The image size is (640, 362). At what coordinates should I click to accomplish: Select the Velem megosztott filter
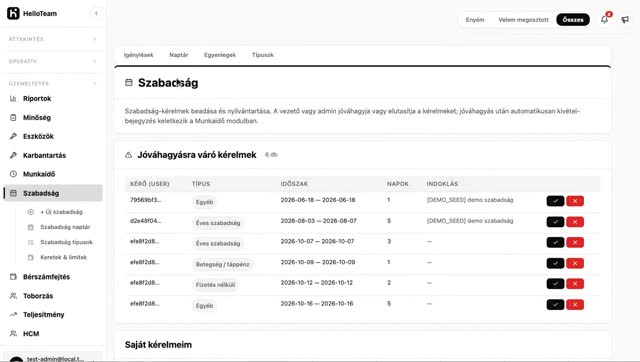click(523, 20)
